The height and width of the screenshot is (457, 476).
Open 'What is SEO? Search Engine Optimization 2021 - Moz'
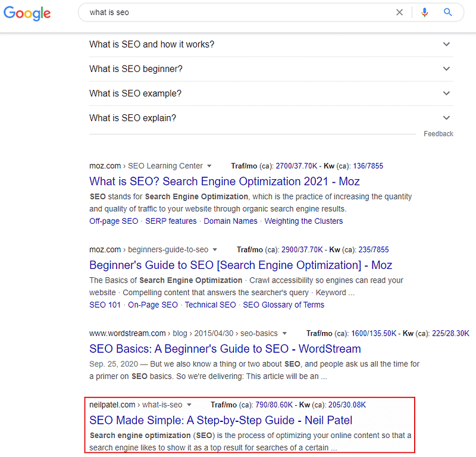point(224,181)
